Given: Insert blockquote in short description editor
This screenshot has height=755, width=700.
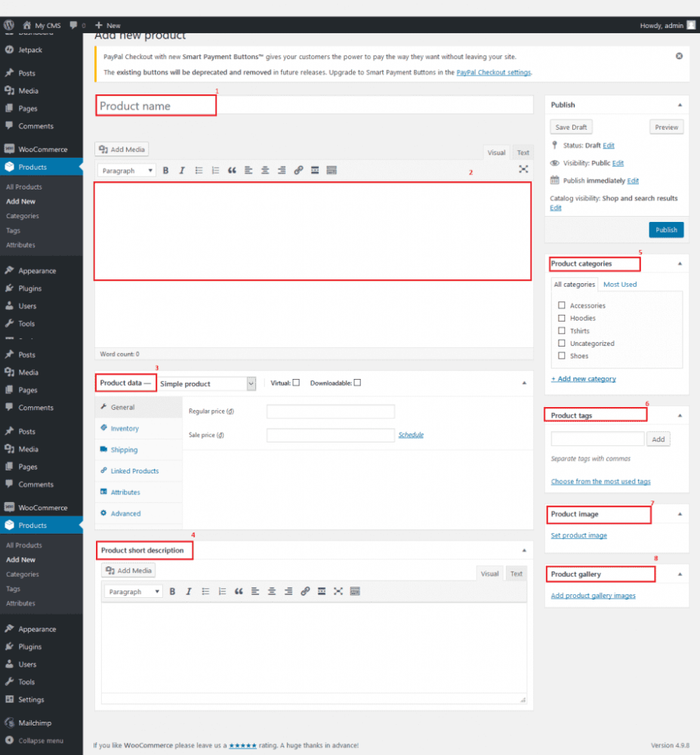Looking at the screenshot, I should coord(239,591).
